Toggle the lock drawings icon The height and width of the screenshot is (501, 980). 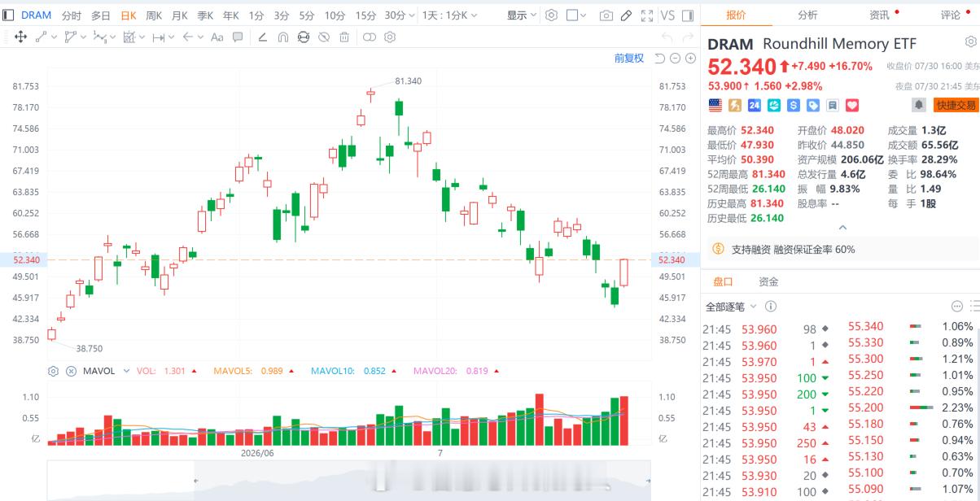(x=304, y=37)
